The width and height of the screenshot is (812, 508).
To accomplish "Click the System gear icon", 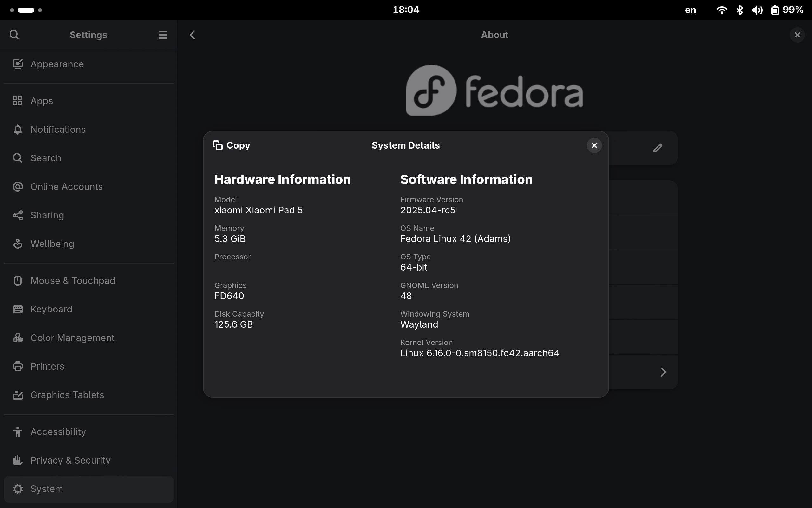I will pos(17,489).
